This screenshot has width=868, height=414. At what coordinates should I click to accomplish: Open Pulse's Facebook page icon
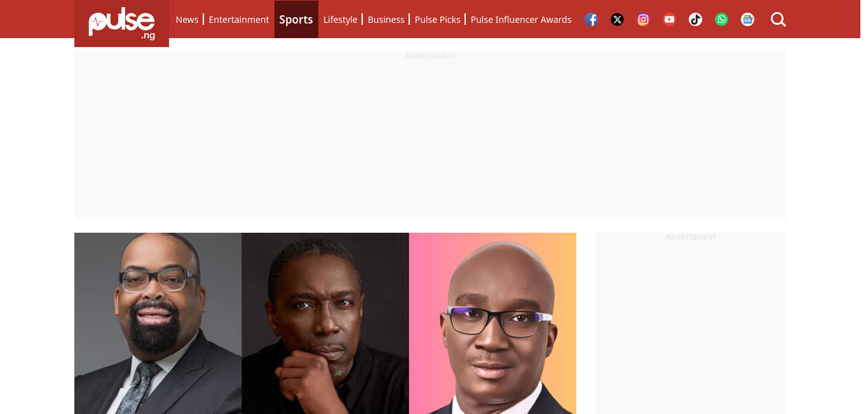point(591,20)
